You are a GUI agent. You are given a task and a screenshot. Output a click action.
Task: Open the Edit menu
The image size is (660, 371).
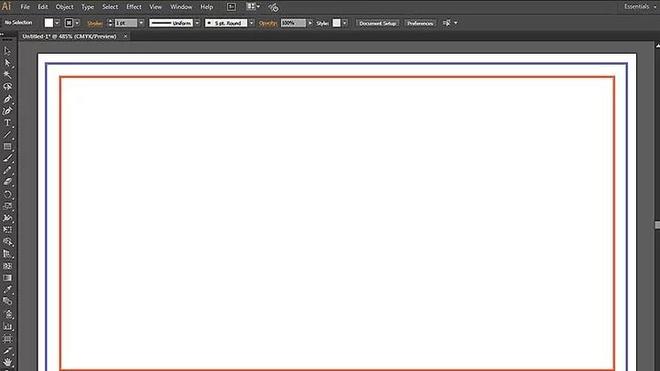click(x=43, y=7)
